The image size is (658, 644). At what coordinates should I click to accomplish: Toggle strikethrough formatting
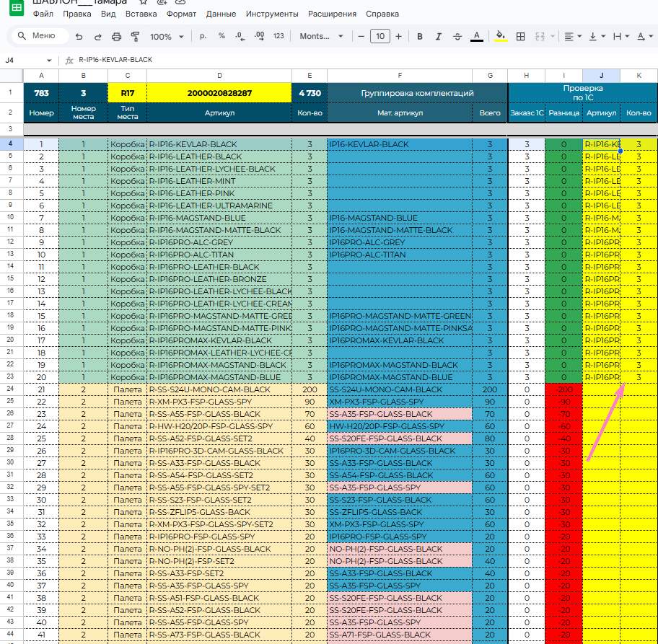(x=457, y=37)
